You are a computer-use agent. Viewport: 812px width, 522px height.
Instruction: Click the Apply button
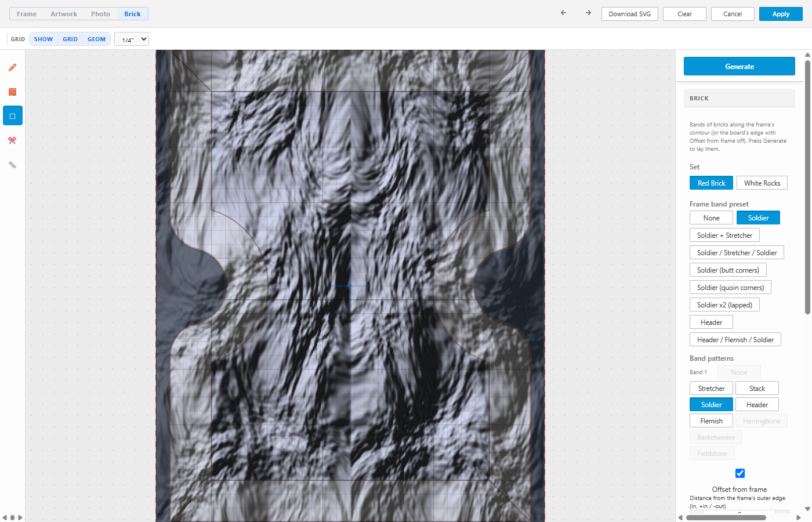pos(781,14)
